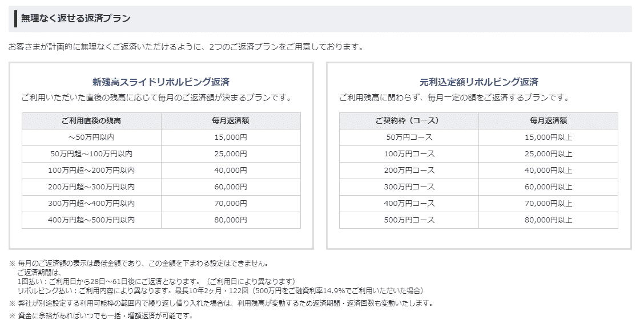This screenshot has width=644, height=324.
Task: Select the 100万円コース cell
Action: (x=409, y=154)
